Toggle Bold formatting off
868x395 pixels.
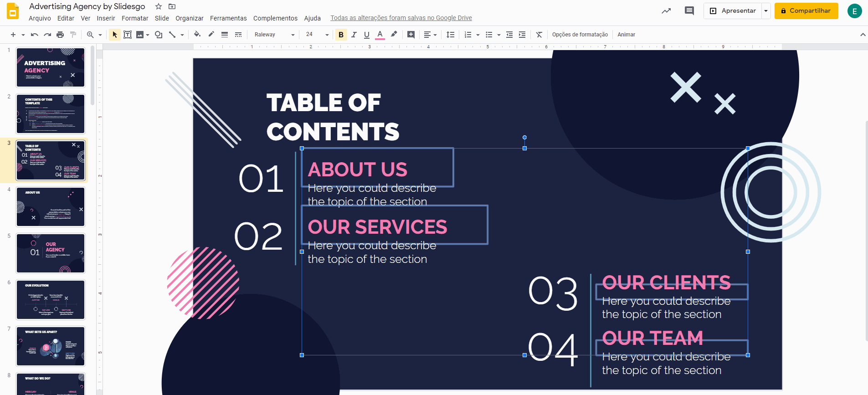[341, 35]
